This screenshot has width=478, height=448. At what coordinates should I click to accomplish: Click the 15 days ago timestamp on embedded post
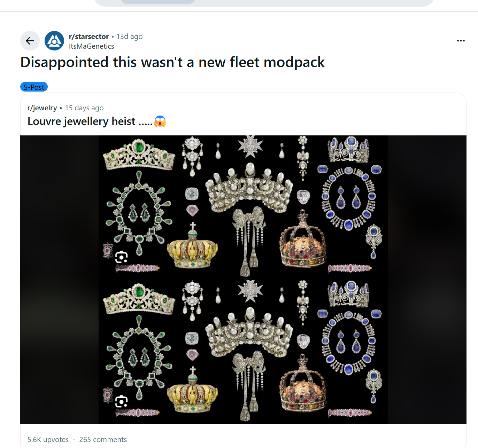tap(84, 108)
